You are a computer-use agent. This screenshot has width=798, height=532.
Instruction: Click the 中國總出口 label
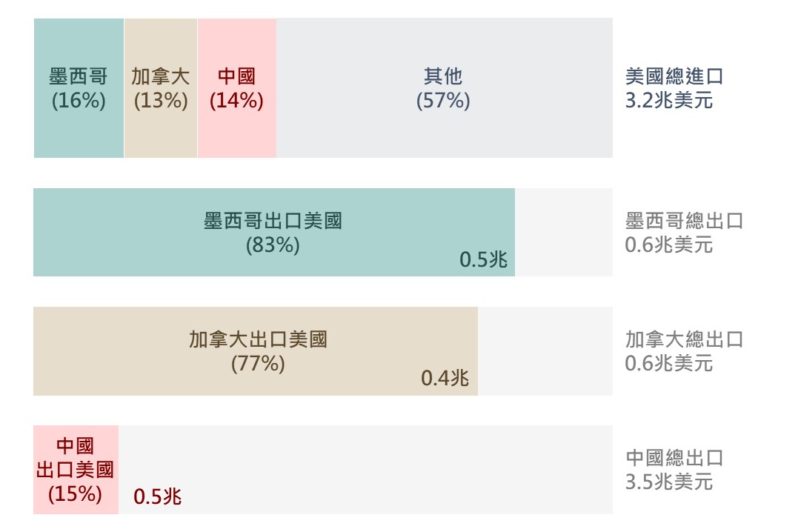(x=674, y=458)
